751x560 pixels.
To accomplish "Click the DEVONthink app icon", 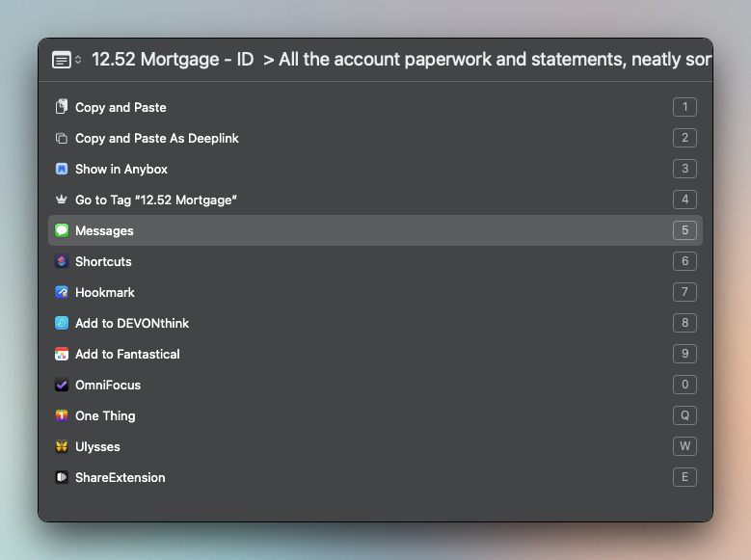I will point(62,323).
